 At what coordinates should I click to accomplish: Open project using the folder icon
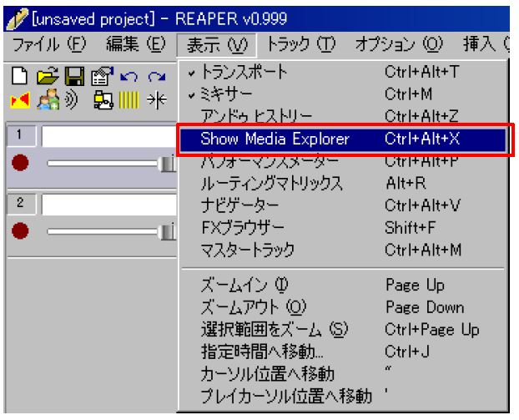pyautogui.click(x=48, y=76)
